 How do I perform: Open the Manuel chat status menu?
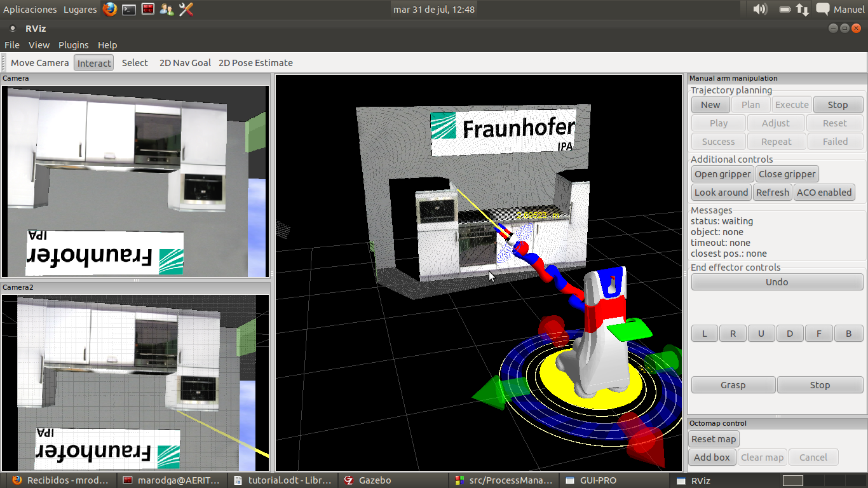click(841, 10)
